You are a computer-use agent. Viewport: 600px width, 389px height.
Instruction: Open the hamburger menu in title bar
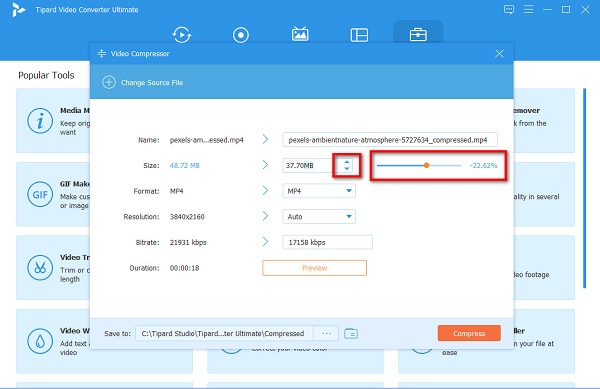[528, 9]
